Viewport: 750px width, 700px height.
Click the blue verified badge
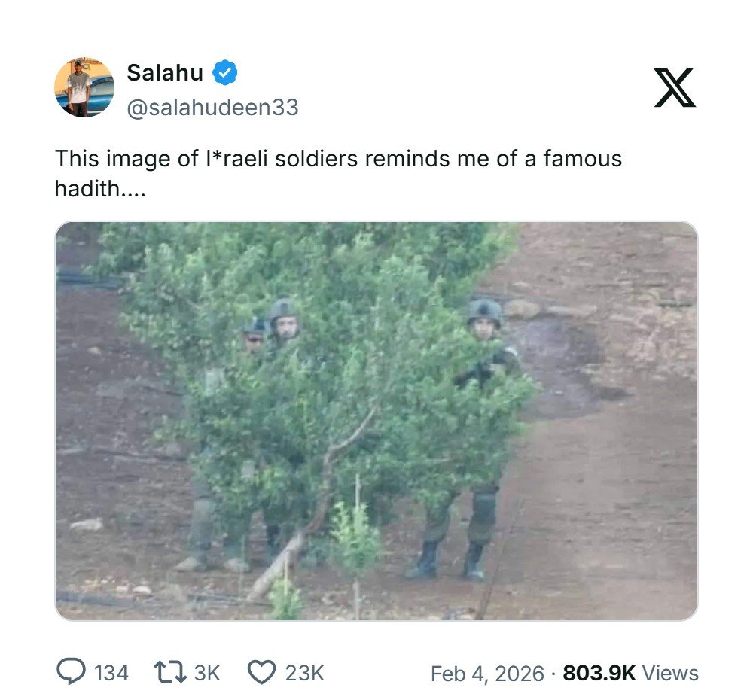[x=224, y=73]
